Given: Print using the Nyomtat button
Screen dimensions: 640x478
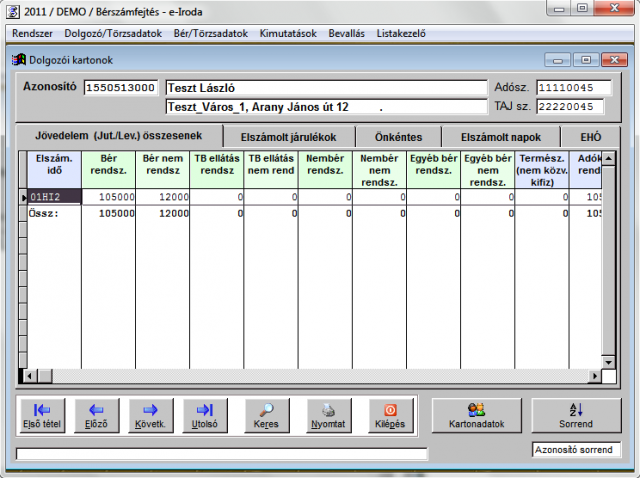Looking at the screenshot, I should pos(327,415).
